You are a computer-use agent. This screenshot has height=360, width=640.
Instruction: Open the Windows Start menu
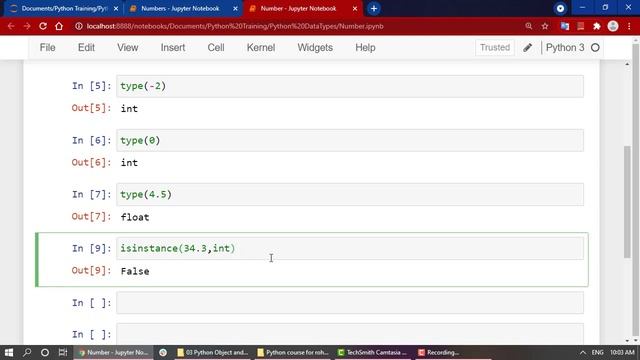pos(9,352)
